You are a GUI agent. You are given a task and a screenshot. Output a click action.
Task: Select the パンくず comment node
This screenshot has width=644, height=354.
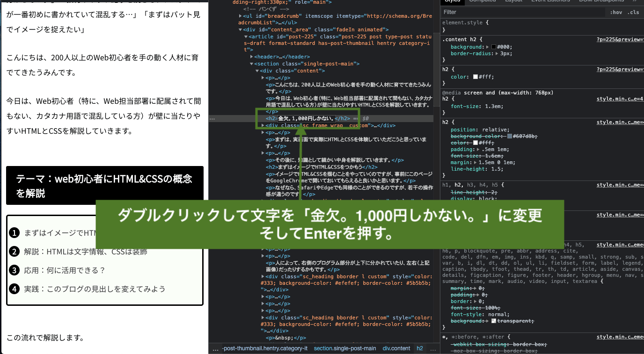266,9
